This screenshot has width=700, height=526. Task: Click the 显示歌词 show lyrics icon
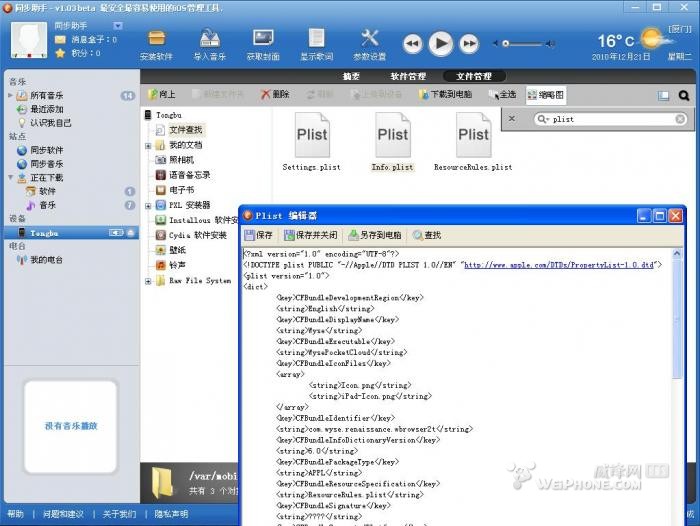tap(316, 45)
